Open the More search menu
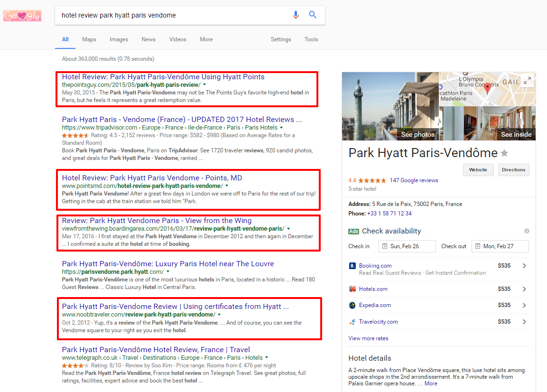Screen dimensions: 547x392 pos(206,39)
